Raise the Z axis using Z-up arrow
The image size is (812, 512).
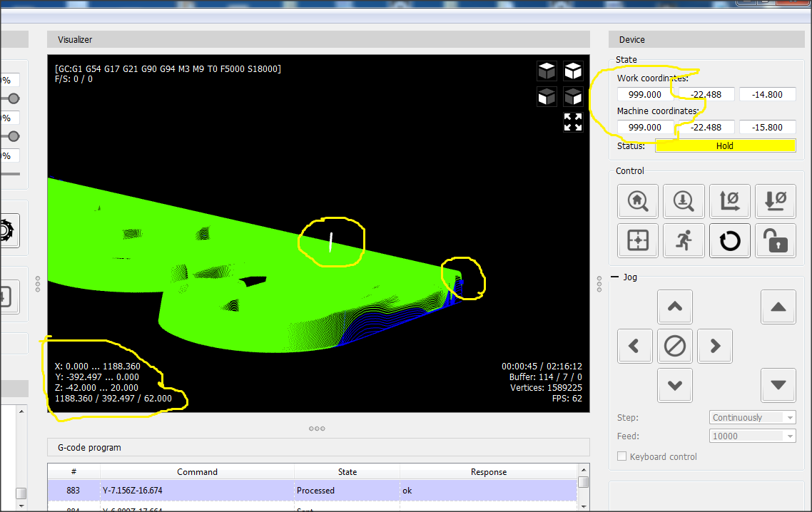click(778, 307)
